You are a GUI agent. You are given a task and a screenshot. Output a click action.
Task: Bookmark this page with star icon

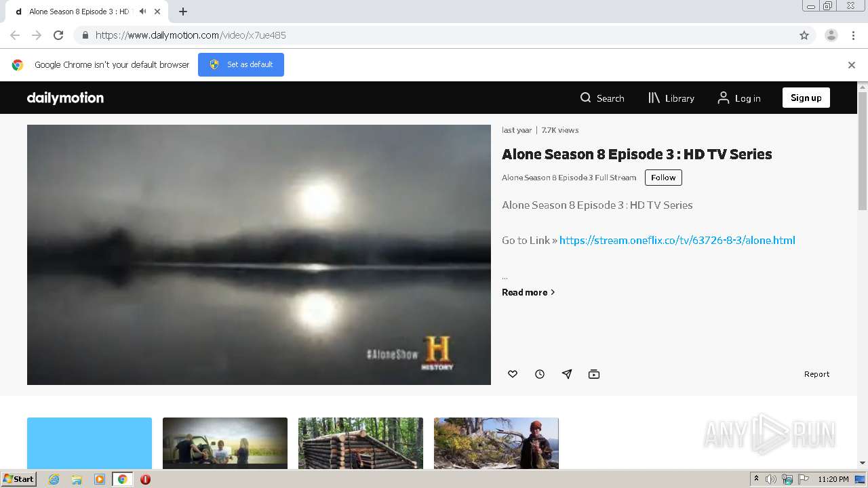click(804, 35)
